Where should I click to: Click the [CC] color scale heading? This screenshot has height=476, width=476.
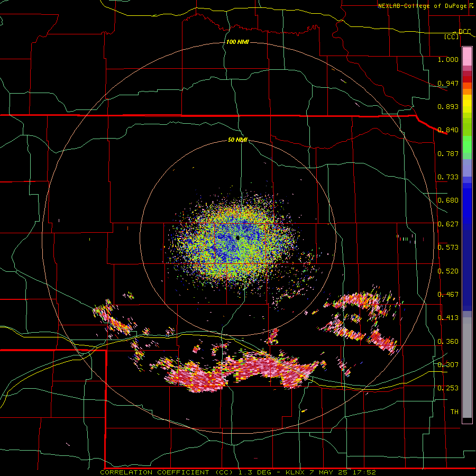(x=452, y=36)
